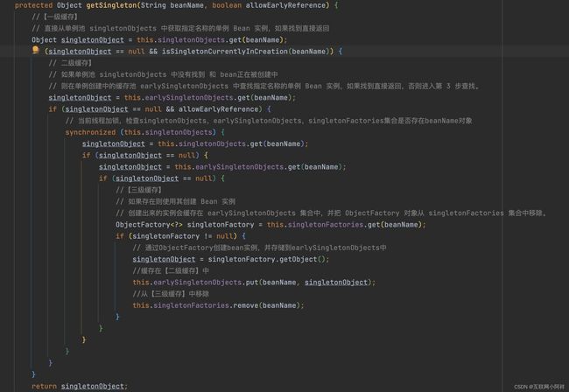This screenshot has width=569, height=392.
Task: Click the '//从【三级缓存】中移除' comment
Action: pos(171,294)
